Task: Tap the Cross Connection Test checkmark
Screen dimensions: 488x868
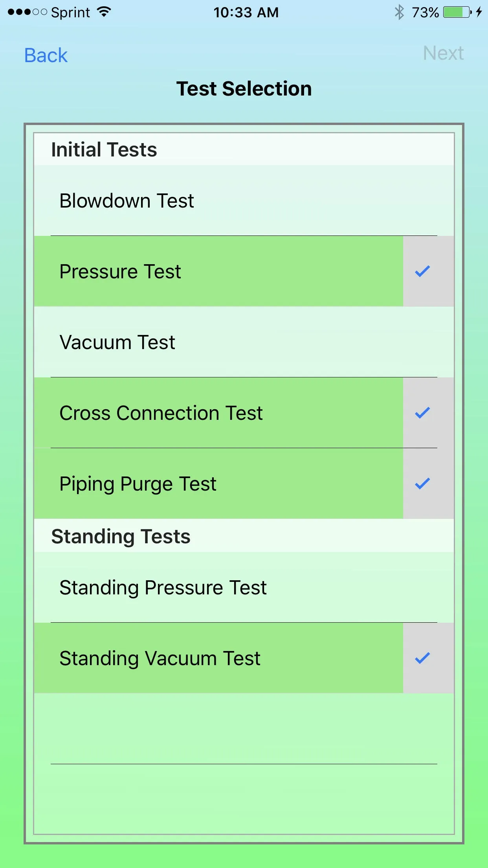Action: pyautogui.click(x=422, y=413)
